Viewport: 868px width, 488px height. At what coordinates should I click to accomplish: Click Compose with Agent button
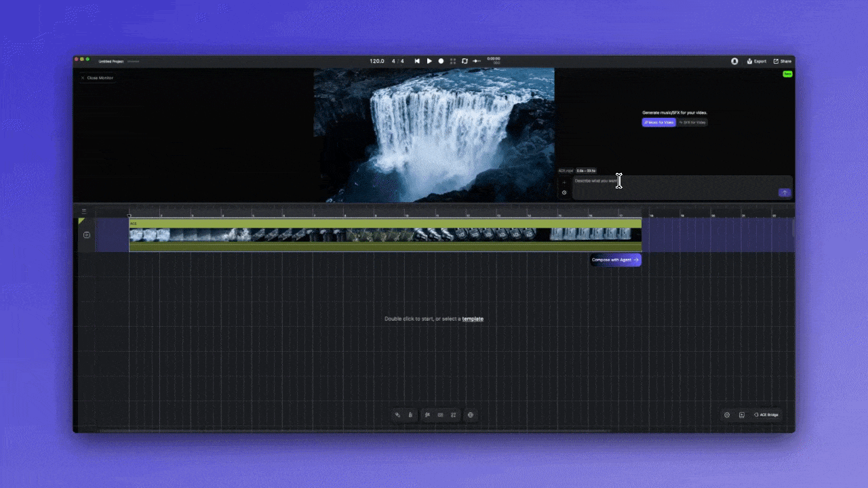click(615, 260)
